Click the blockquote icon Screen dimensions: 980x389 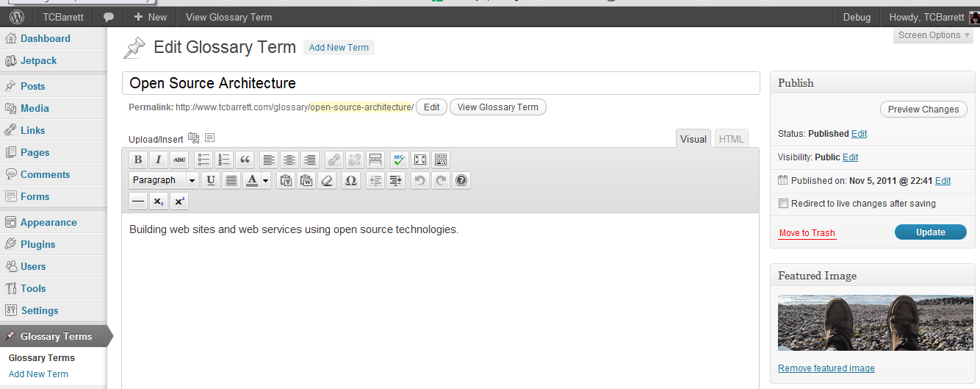click(x=245, y=160)
